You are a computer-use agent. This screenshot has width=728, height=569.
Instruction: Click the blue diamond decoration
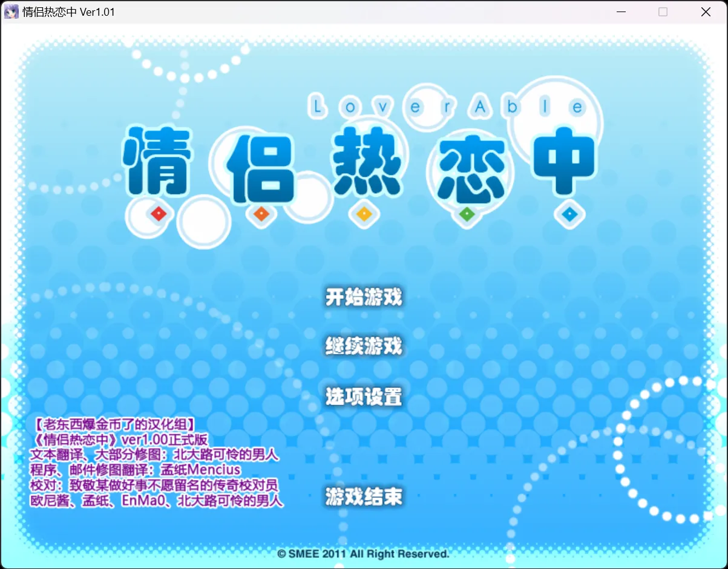point(569,213)
